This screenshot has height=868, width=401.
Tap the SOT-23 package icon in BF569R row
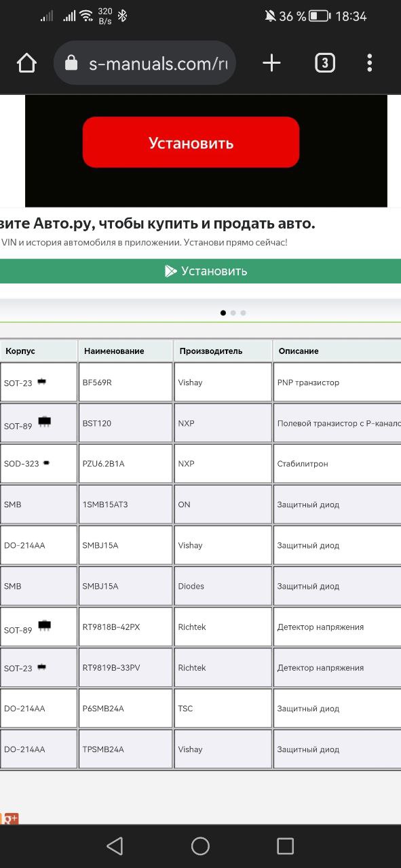41,382
